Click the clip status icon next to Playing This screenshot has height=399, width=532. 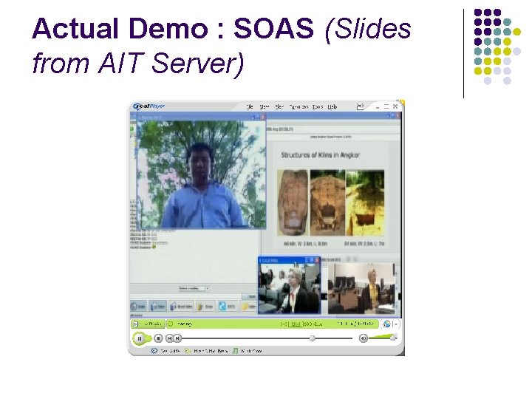(171, 324)
